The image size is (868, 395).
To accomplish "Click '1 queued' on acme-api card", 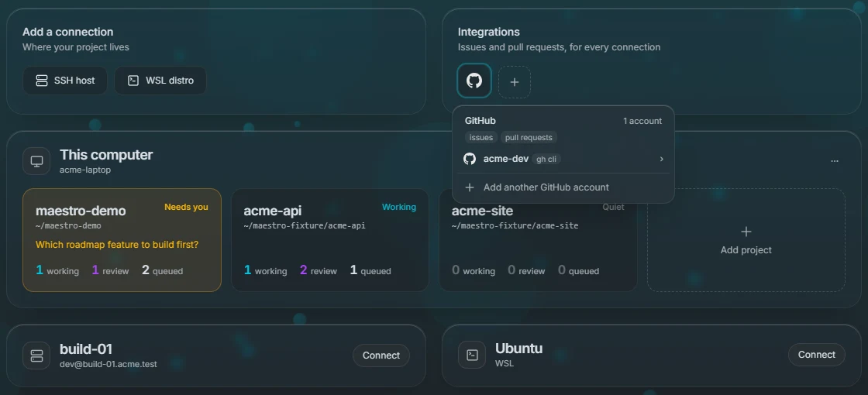I will (x=370, y=270).
